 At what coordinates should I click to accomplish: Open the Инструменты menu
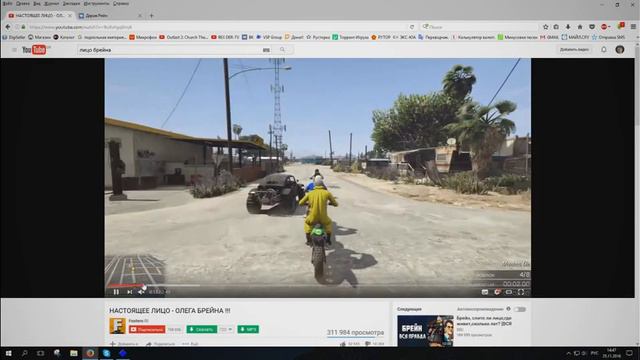click(x=96, y=3)
